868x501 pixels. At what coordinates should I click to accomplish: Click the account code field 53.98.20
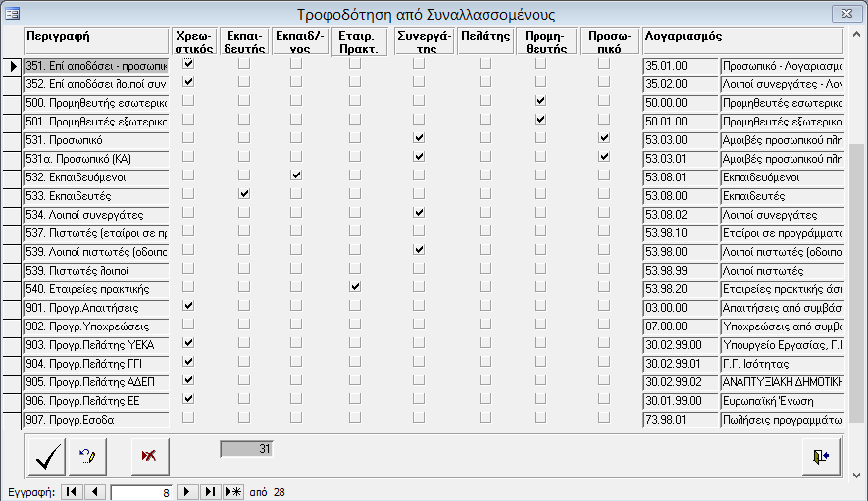coord(680,289)
